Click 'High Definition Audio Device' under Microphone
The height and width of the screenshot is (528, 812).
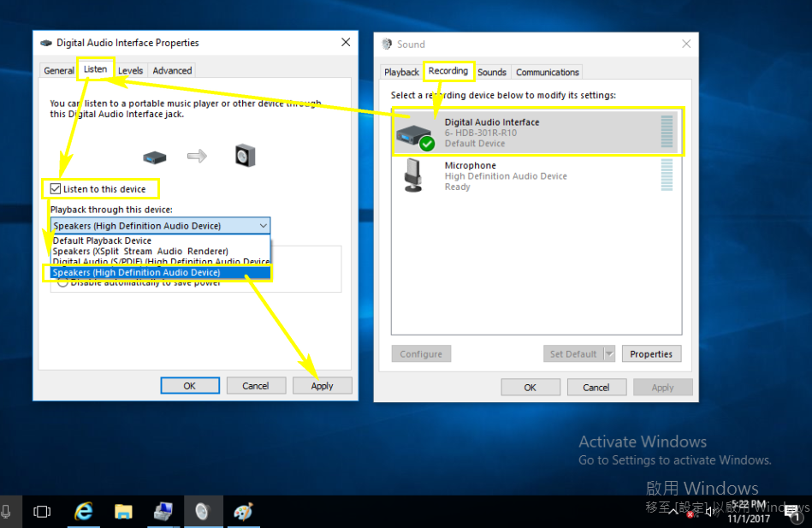click(506, 176)
